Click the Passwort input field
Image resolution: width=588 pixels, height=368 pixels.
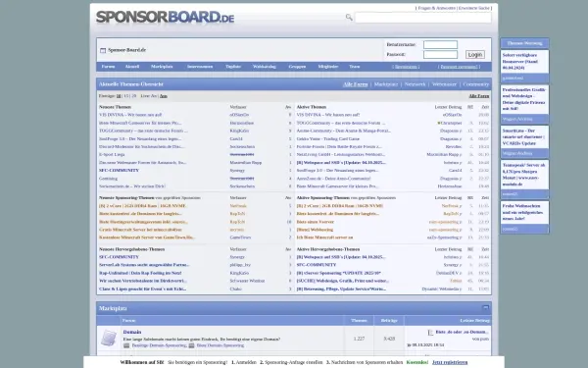pos(440,54)
